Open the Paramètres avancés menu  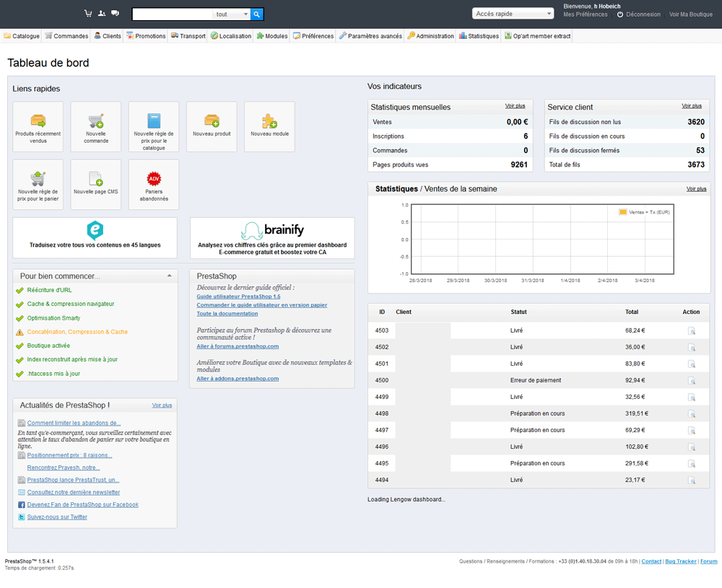(x=370, y=36)
